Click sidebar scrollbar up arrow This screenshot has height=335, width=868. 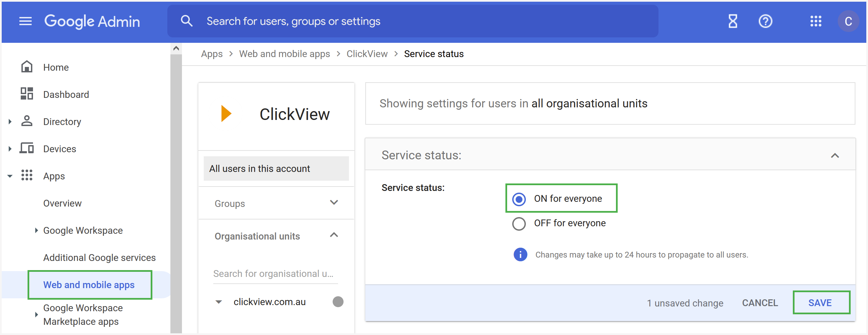tap(176, 48)
